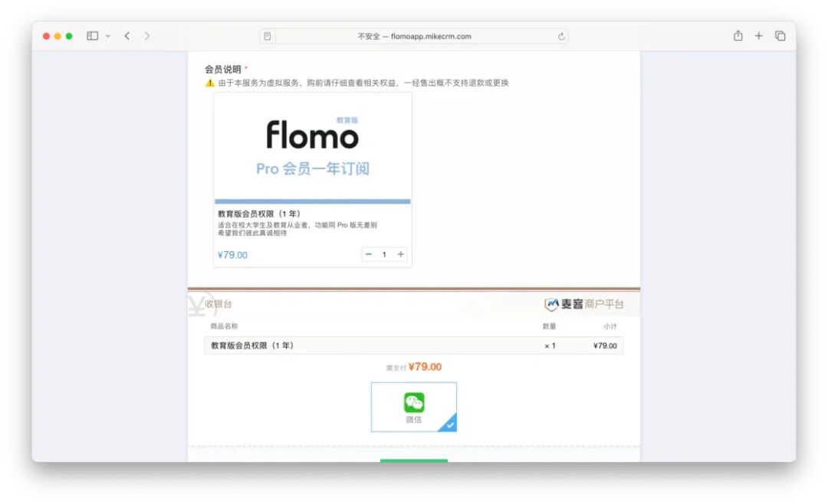828x504 pixels.
Task: Open the reader view icon in address bar
Action: (268, 37)
